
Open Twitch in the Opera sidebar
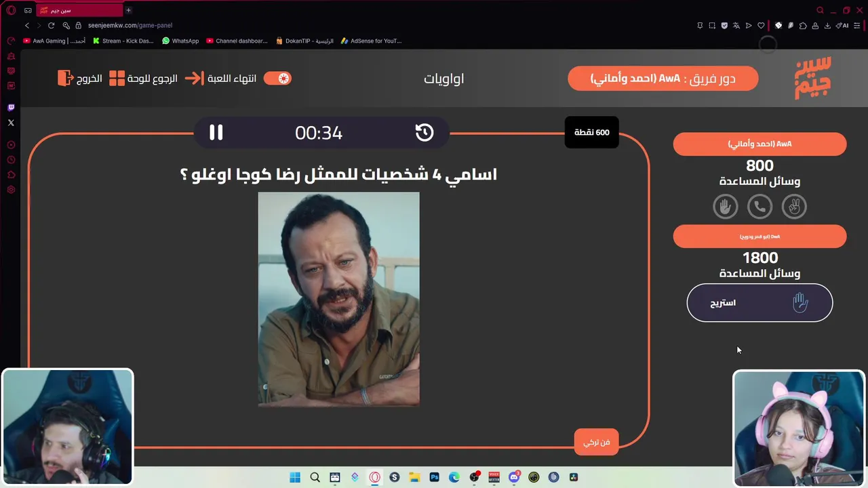(11, 108)
